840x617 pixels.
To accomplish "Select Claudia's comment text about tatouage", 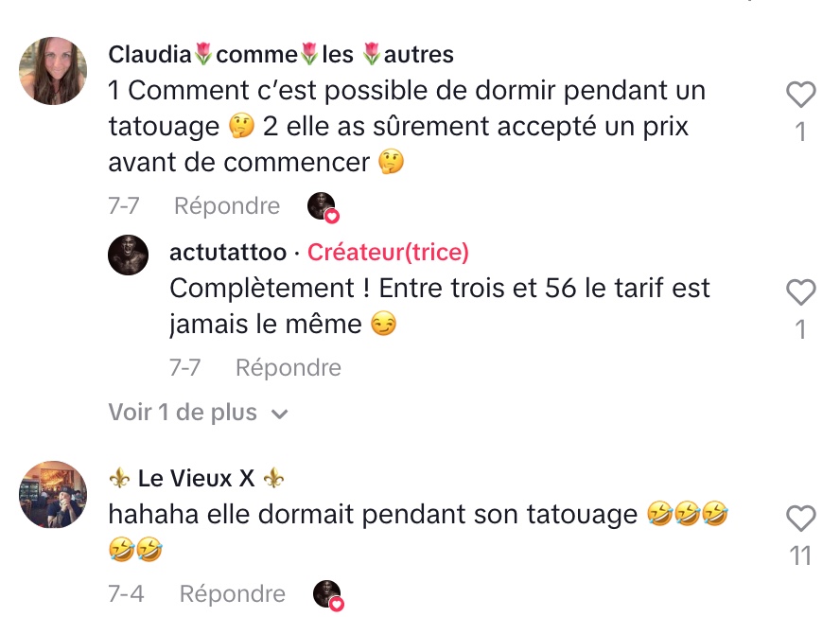I will (x=407, y=126).
